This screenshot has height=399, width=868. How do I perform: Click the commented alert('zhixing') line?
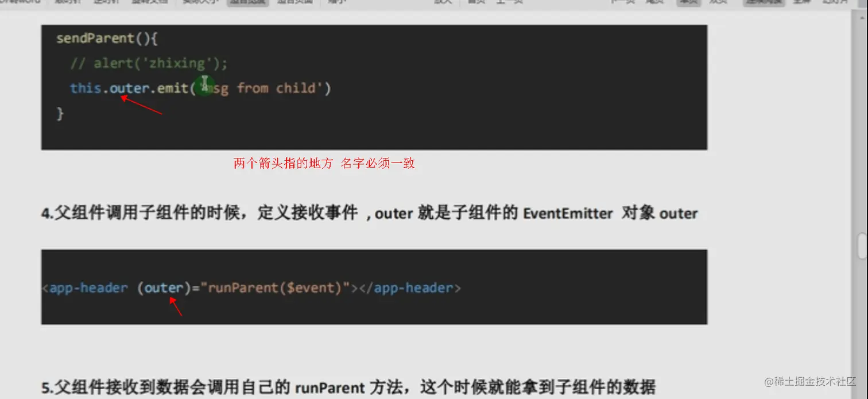(x=149, y=63)
